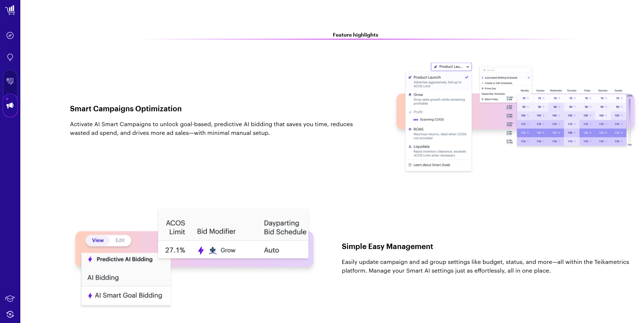The image size is (644, 323).
Task: Click the Monday column header
Action: (x=524, y=91)
